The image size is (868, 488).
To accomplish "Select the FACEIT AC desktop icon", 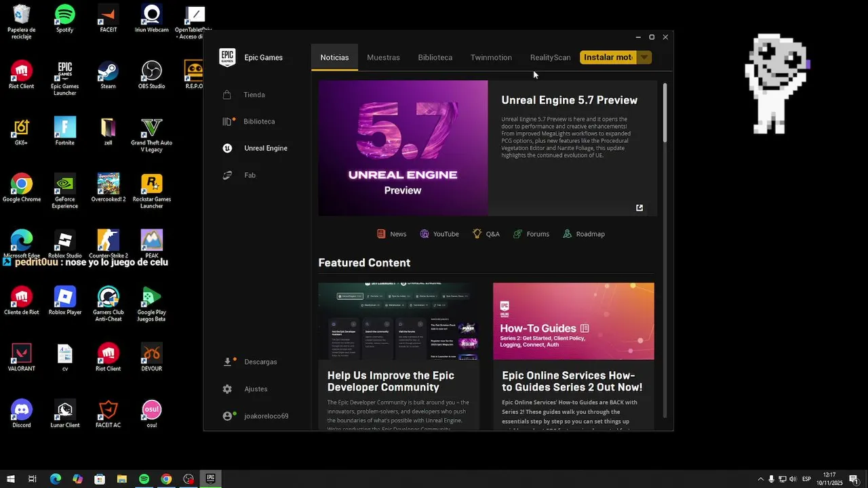I will (x=108, y=413).
